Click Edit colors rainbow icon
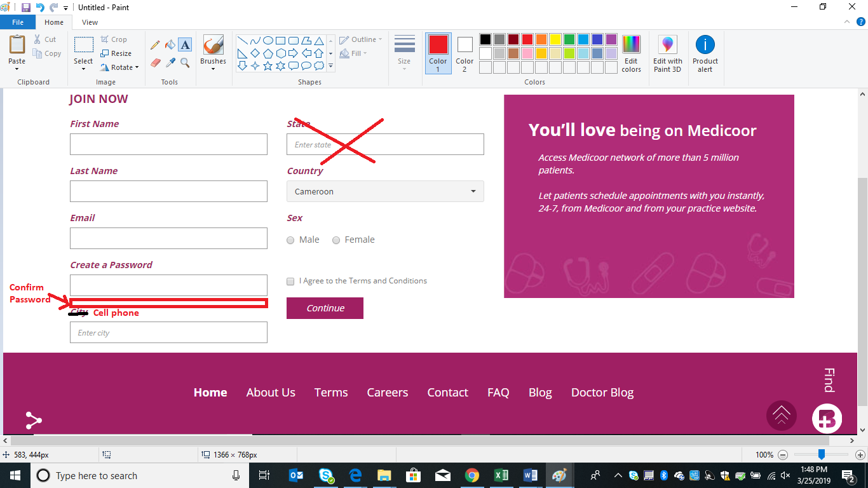Image resolution: width=868 pixels, height=488 pixels. (631, 53)
